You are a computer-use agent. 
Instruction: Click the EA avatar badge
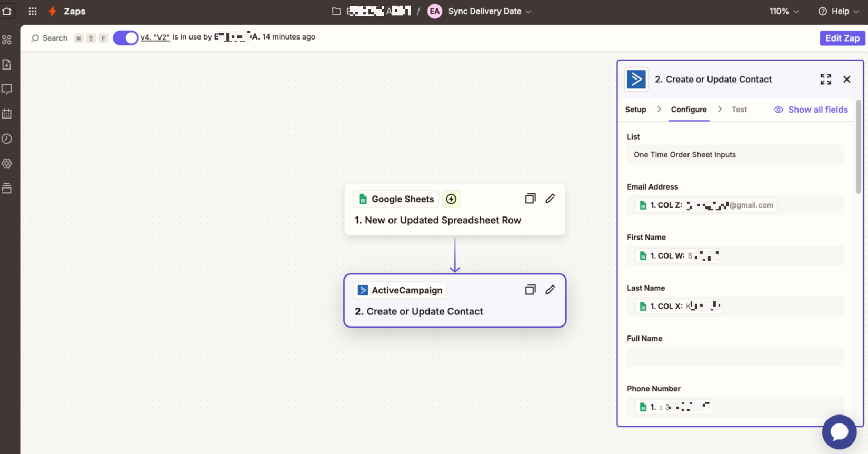click(434, 11)
